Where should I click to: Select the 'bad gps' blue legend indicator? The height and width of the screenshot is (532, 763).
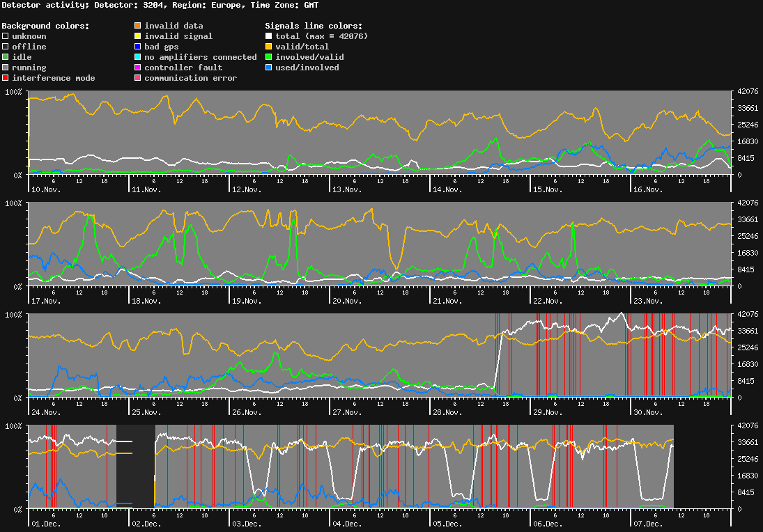tap(137, 46)
